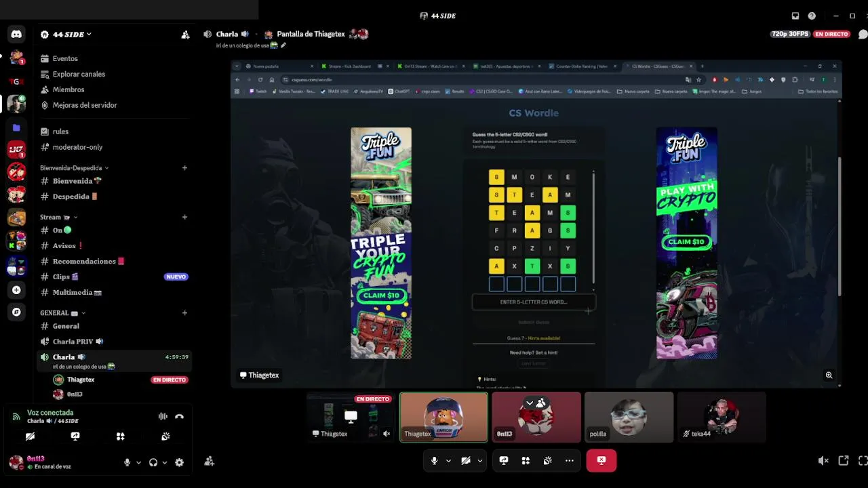The width and height of the screenshot is (868, 488).
Task: Join the Charla PRIV voice channel
Action: pos(113,342)
